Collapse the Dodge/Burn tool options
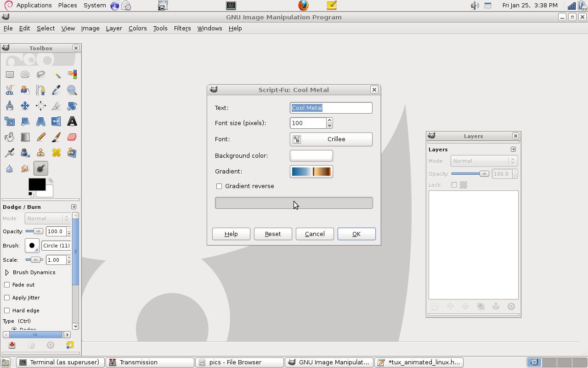588x368 pixels. pos(73,207)
